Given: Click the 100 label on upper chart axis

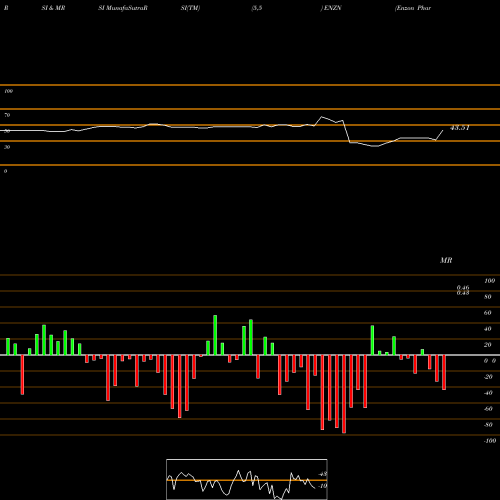Looking at the screenshot, I should (9, 91).
